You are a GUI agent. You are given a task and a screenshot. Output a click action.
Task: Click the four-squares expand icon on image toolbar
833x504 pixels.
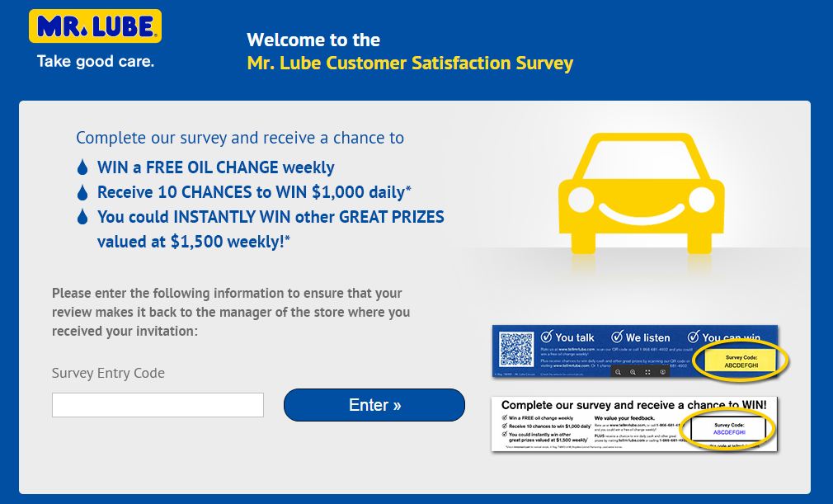pos(647,373)
